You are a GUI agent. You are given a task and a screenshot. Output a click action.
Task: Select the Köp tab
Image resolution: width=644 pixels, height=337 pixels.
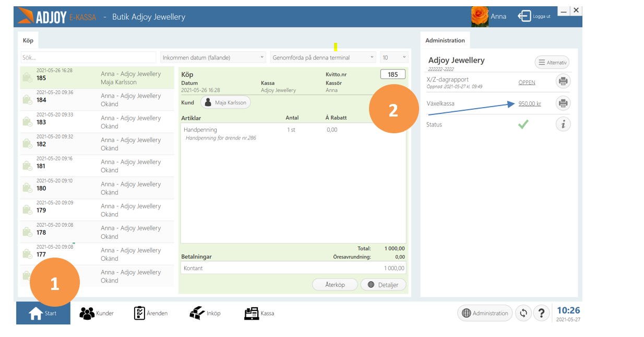(28, 40)
